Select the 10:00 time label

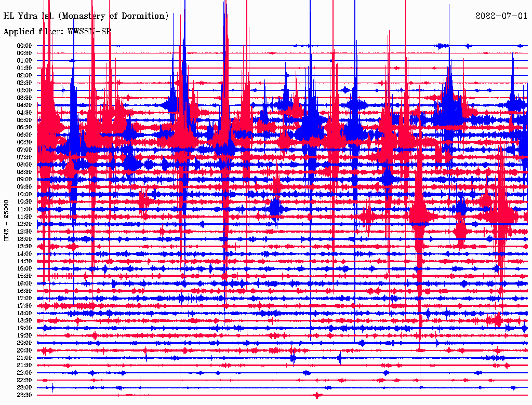(24, 194)
